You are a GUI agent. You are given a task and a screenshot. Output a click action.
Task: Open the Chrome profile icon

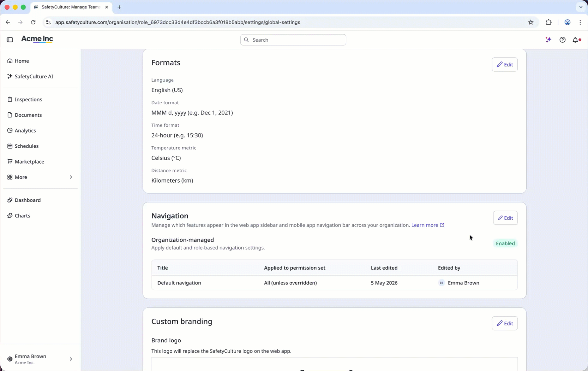click(x=568, y=22)
